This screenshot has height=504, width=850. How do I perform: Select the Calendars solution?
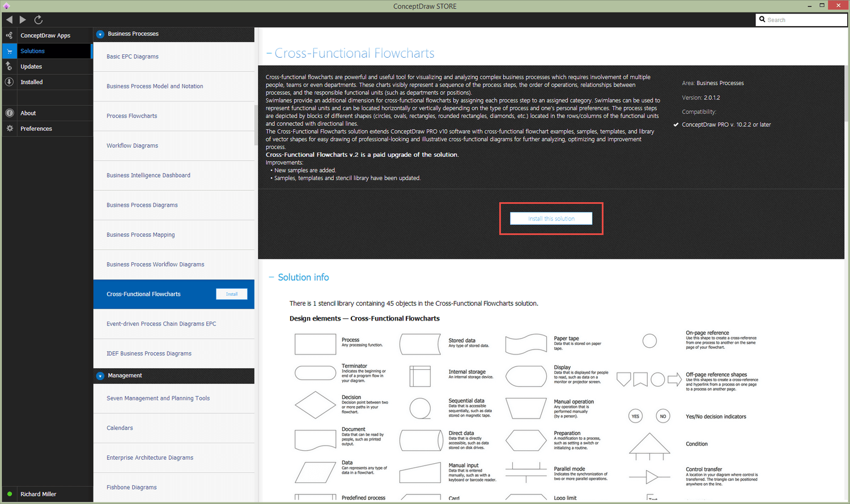coord(174,428)
